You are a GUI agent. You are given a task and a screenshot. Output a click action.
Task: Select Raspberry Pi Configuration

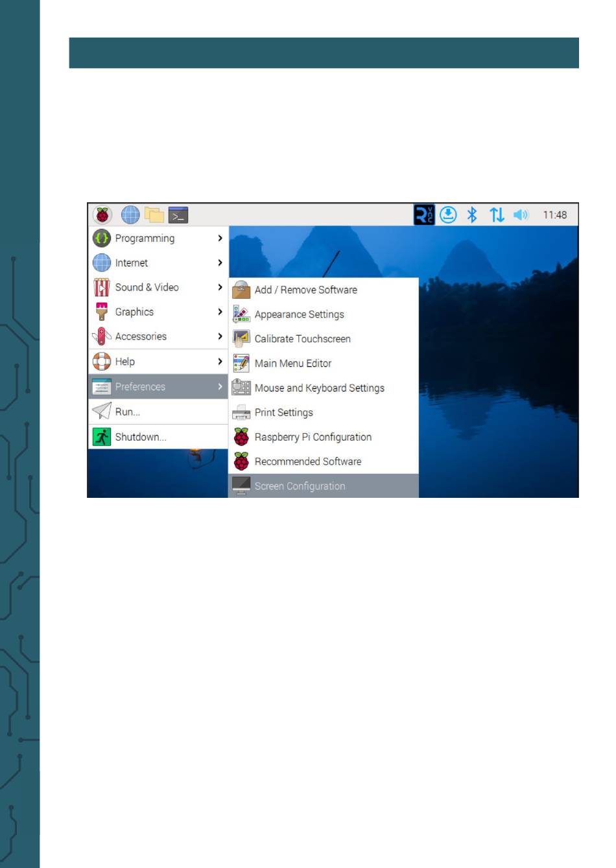pyautogui.click(x=324, y=437)
